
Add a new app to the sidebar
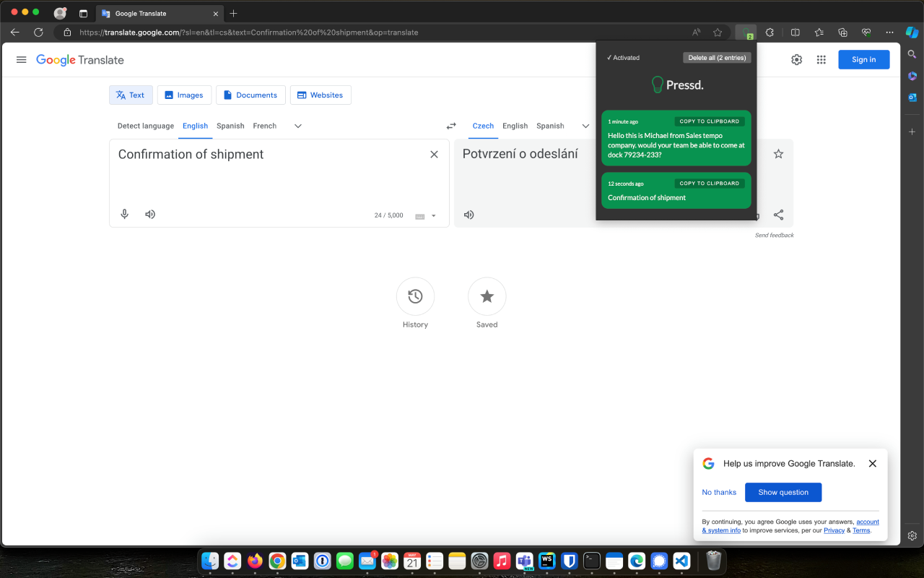(x=912, y=132)
